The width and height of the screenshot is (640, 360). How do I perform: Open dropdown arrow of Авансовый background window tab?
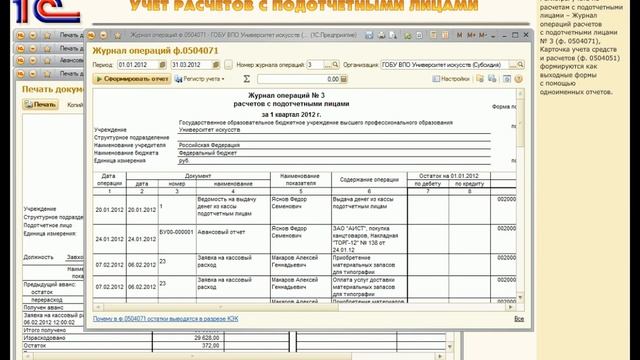(33, 61)
